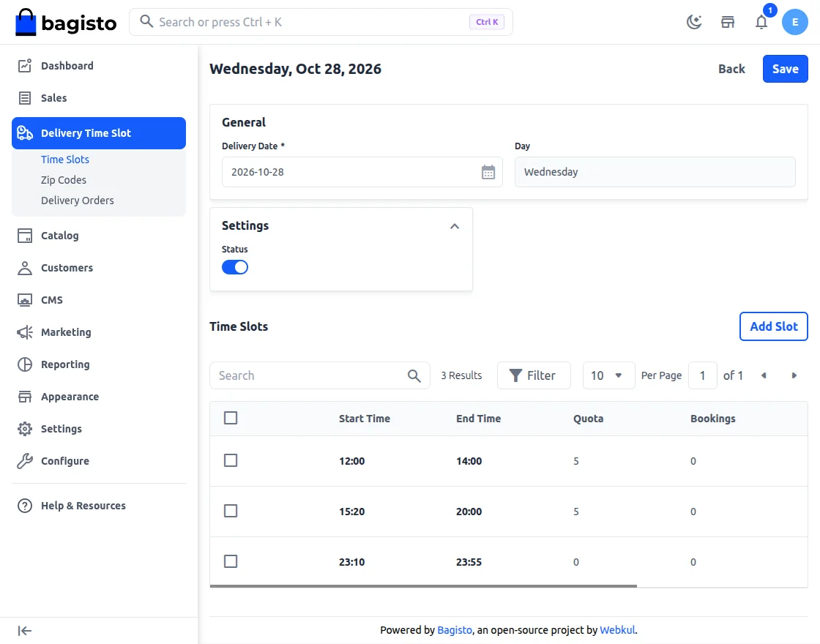Open the Filter panel

pos(534,375)
